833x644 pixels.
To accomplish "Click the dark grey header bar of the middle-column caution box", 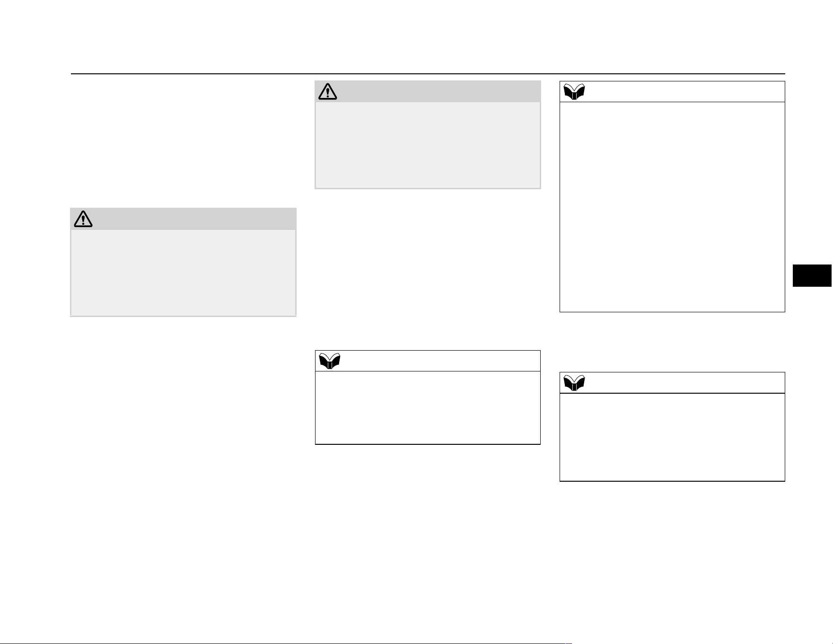I will [428, 91].
